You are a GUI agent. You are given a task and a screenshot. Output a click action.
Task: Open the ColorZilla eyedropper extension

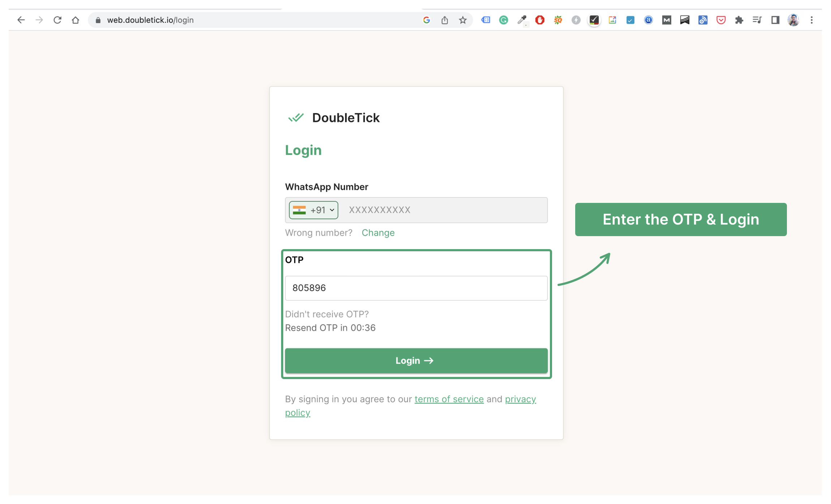coord(522,20)
